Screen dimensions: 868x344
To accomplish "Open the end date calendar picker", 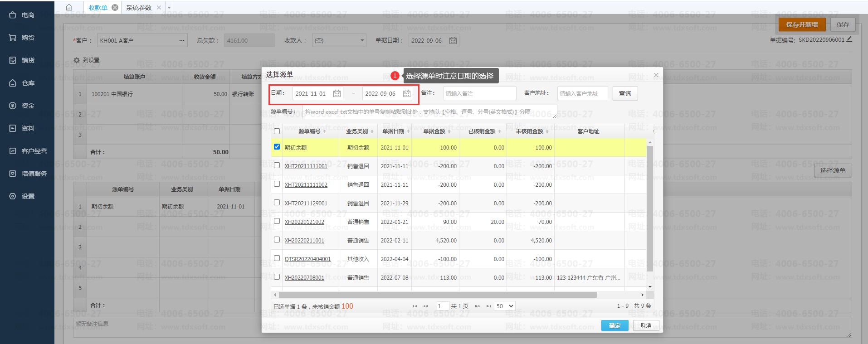I will [406, 94].
